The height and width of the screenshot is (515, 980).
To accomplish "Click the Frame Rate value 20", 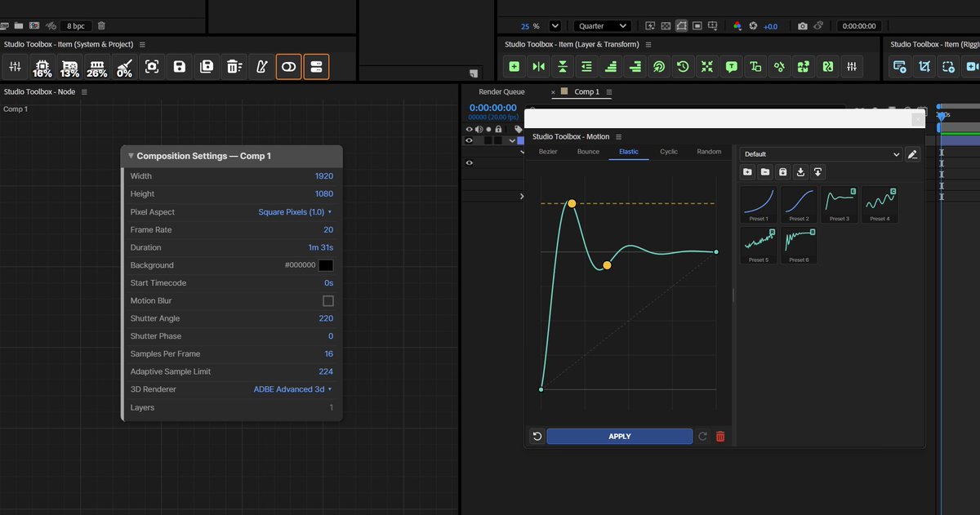I will (328, 230).
